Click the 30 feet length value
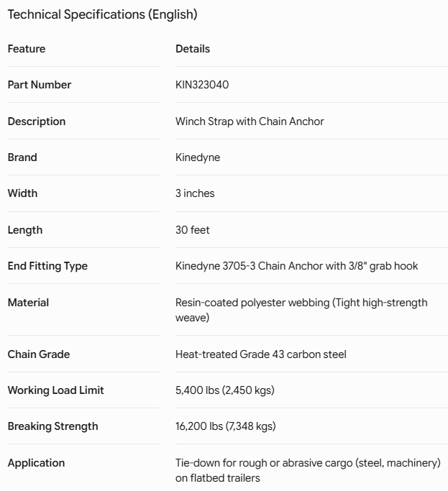This screenshot has height=491, width=448. point(192,230)
